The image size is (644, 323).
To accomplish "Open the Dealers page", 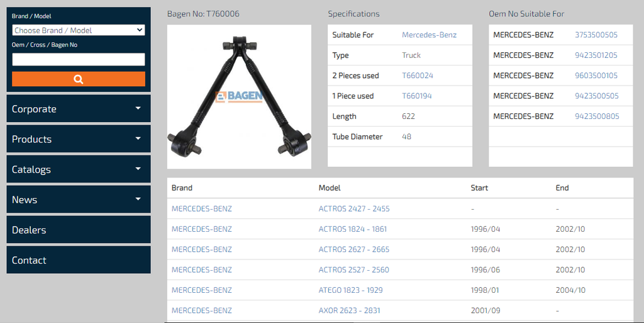I will (79, 230).
